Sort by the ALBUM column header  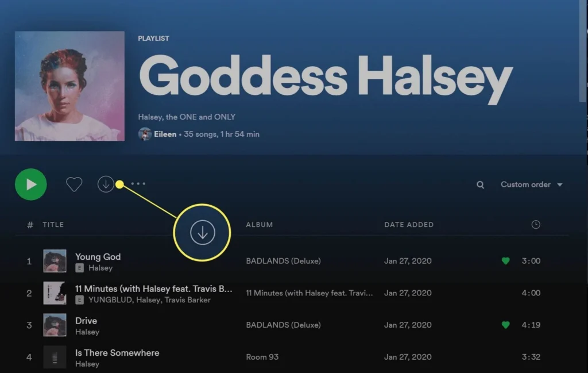(x=260, y=224)
